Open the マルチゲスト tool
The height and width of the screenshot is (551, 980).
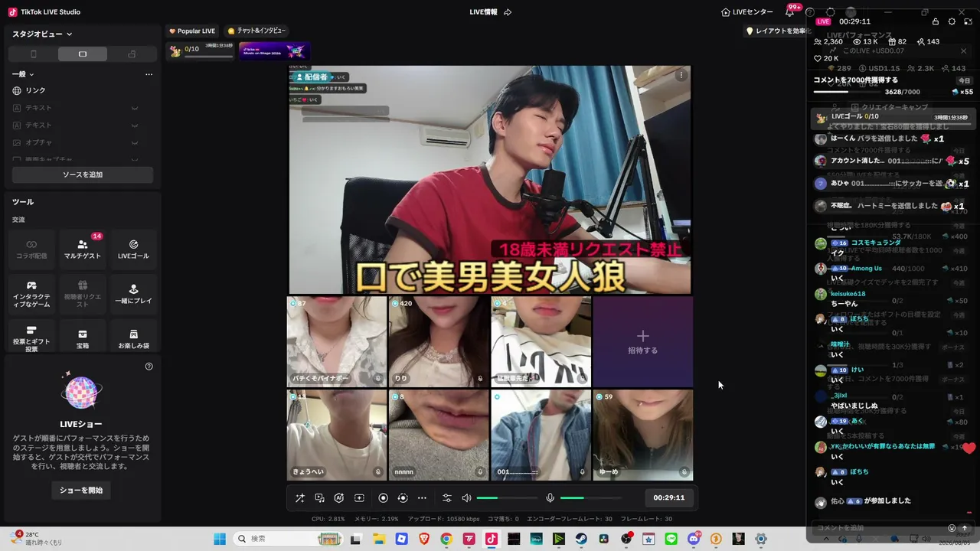click(83, 249)
